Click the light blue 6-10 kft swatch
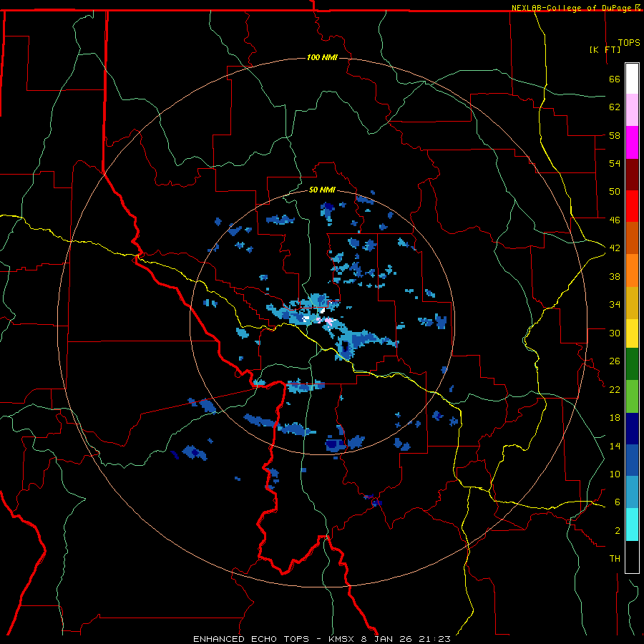 coord(632,492)
